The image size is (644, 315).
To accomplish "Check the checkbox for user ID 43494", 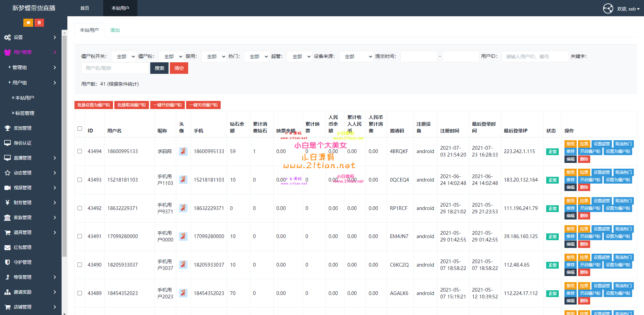I will [80, 151].
